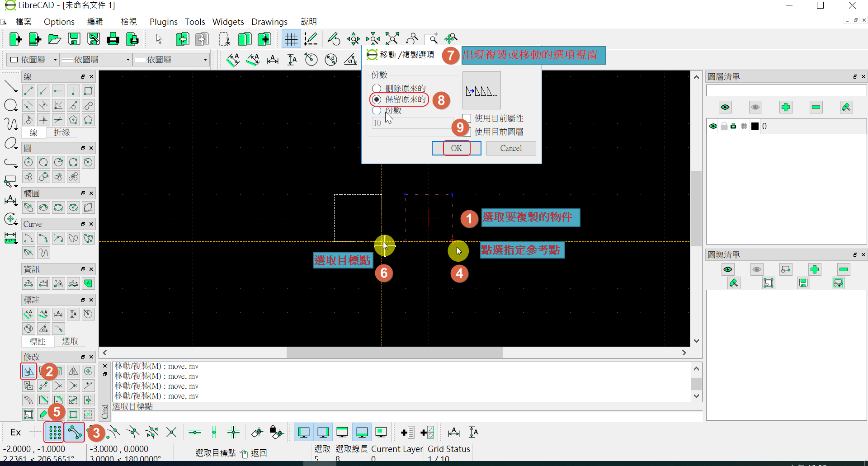The height and width of the screenshot is (466, 868).
Task: Select the Line tool in left sidebar
Action: [10, 86]
